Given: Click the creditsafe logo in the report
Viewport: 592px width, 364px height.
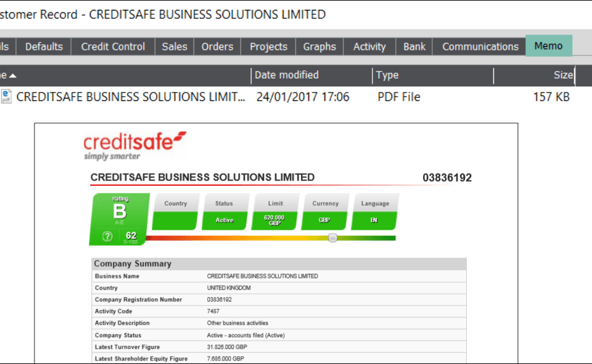Looking at the screenshot, I should tap(134, 146).
